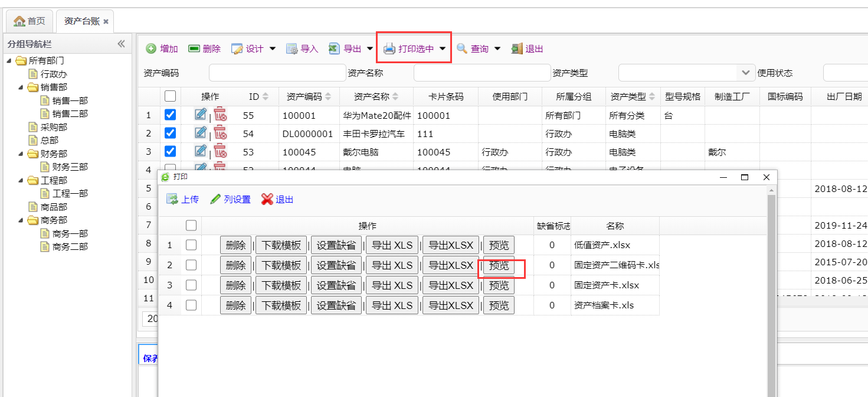Click edit icon for 华为Mate20配件 row

pyautogui.click(x=201, y=115)
